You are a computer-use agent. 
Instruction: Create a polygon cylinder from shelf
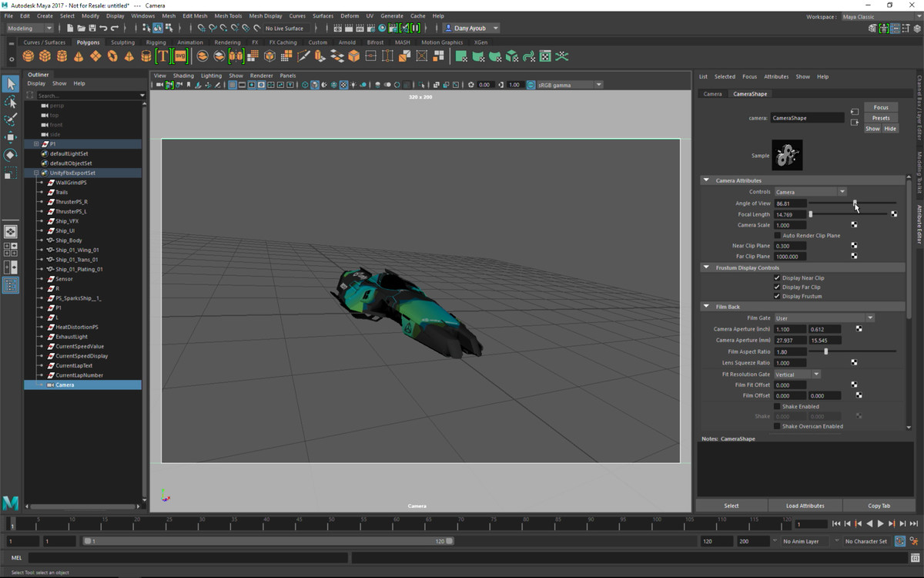pos(62,56)
